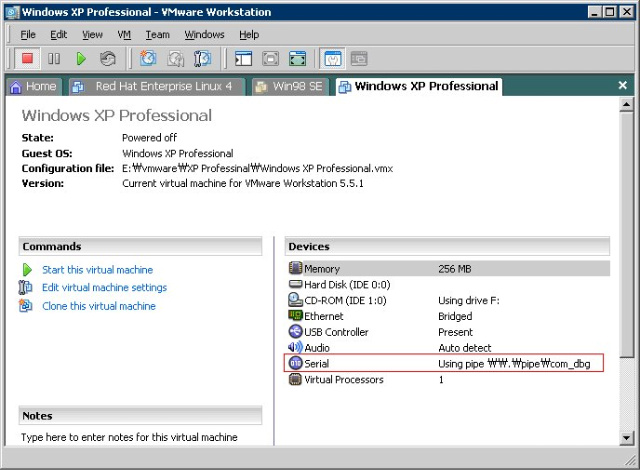The height and width of the screenshot is (470, 640).
Task: Click the clone machine icon in Commands
Action: pyautogui.click(x=25, y=305)
